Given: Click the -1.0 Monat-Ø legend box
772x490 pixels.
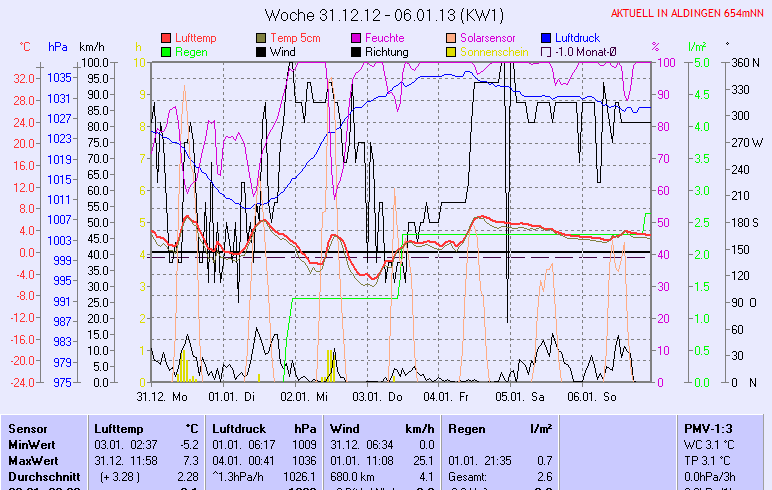Looking at the screenshot, I should pyautogui.click(x=546, y=51).
